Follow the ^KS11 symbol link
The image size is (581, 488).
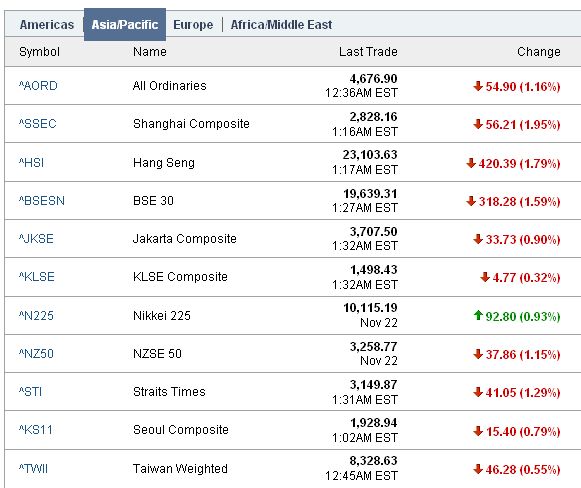(x=36, y=429)
